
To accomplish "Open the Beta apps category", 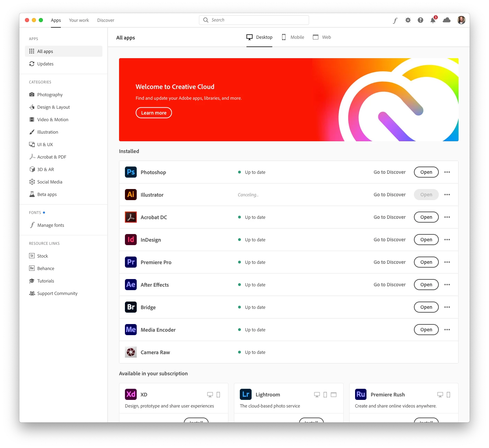I will 64,194.
